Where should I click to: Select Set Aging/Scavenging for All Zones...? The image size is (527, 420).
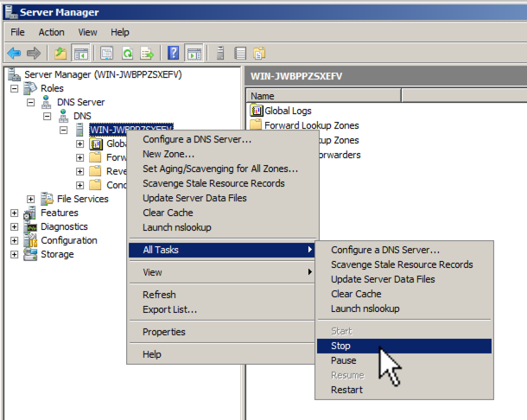point(222,169)
